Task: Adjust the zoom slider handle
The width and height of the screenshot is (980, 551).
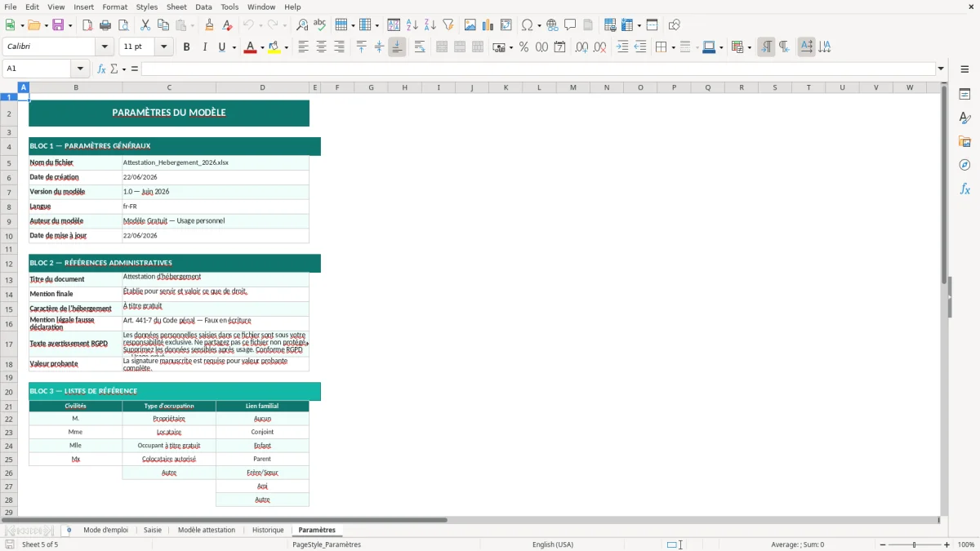Action: (x=914, y=544)
